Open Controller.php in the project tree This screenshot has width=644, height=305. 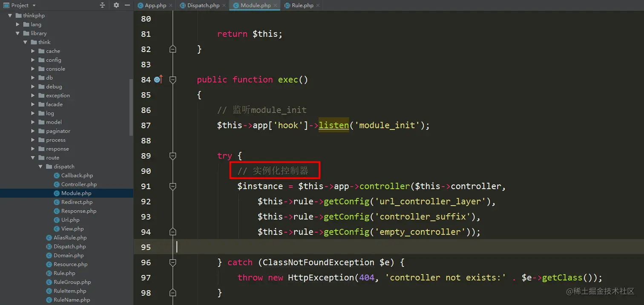tap(75, 184)
